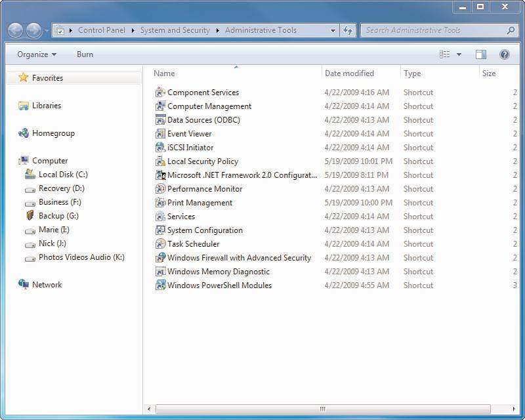Go back with the Back arrow button
Image resolution: width=525 pixels, height=420 pixels.
(15, 30)
